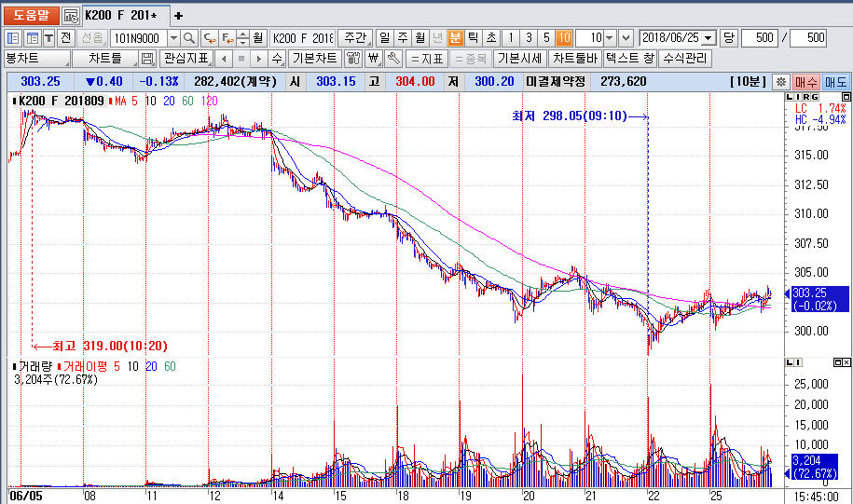Open the wrench settings tool icon
This screenshot has width=853, height=504.
tap(392, 59)
